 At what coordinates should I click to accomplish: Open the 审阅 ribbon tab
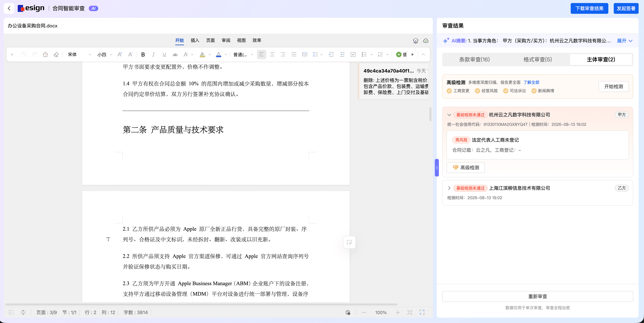[x=226, y=40]
